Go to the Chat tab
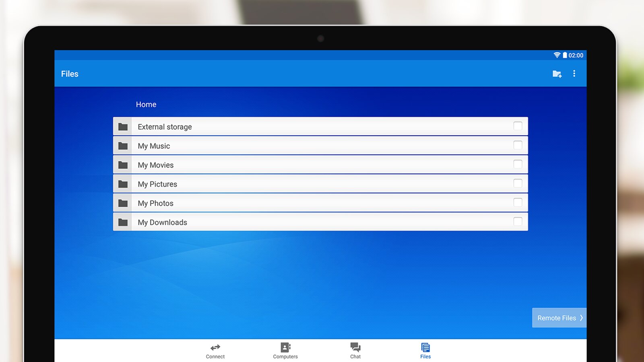 [355, 350]
